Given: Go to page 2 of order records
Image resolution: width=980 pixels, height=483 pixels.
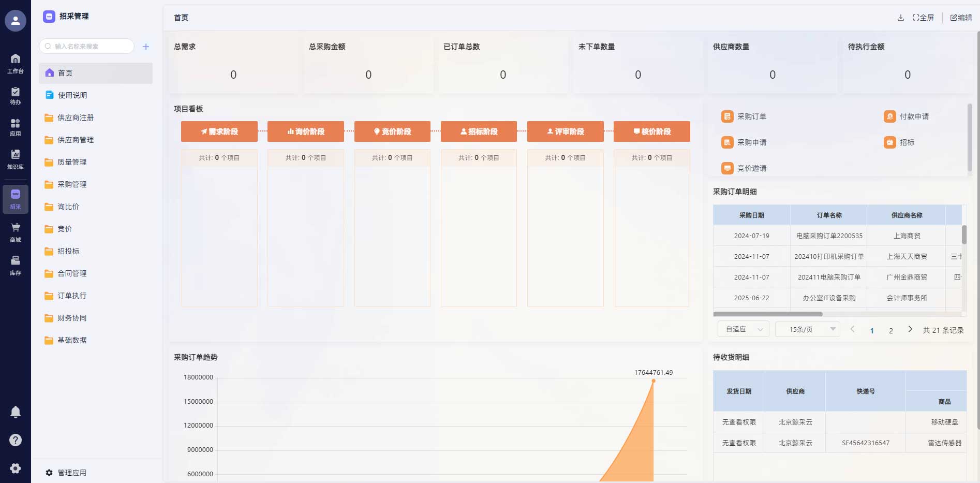Looking at the screenshot, I should point(891,331).
